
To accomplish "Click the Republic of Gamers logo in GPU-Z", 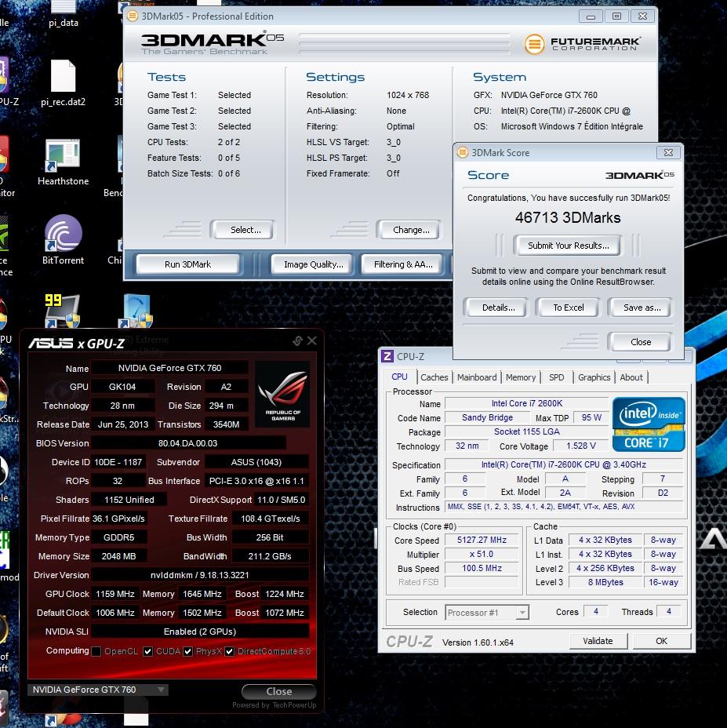I will [282, 395].
